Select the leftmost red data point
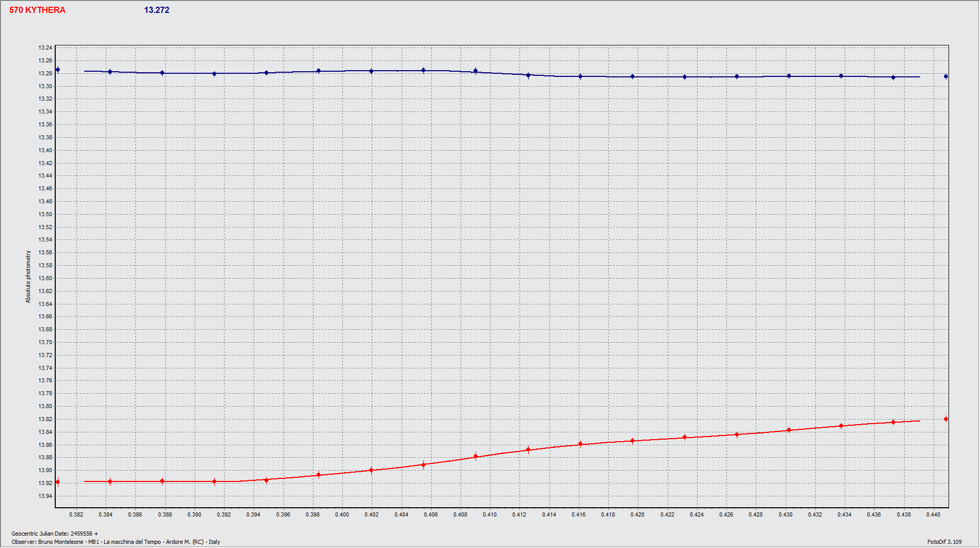Image resolution: width=980 pixels, height=548 pixels. coord(58,482)
